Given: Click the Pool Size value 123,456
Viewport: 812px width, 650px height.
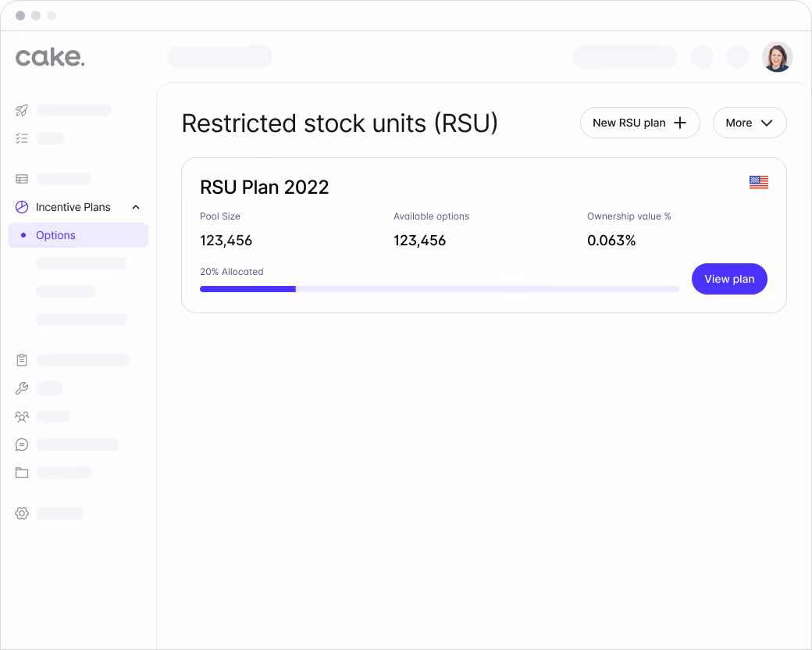Looking at the screenshot, I should click(226, 240).
